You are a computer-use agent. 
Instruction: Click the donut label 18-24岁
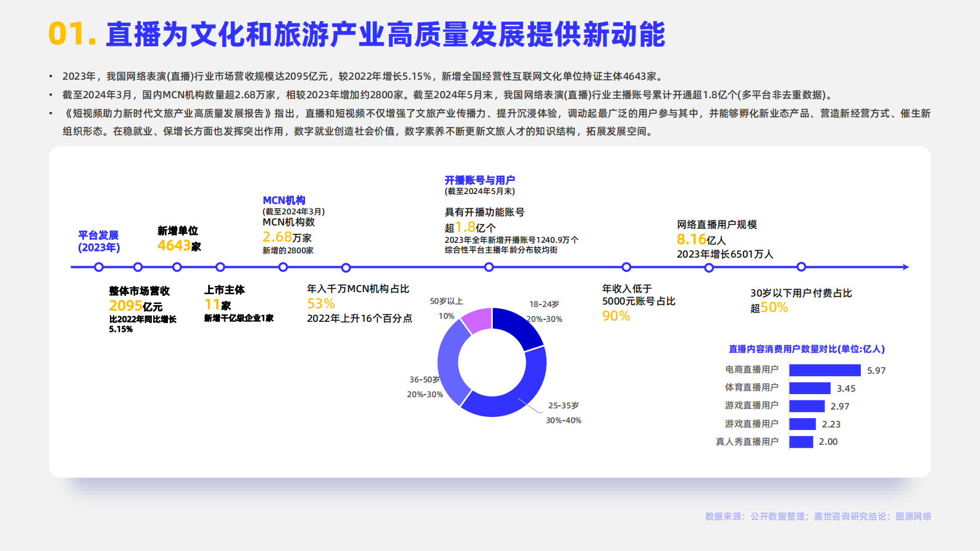(544, 305)
